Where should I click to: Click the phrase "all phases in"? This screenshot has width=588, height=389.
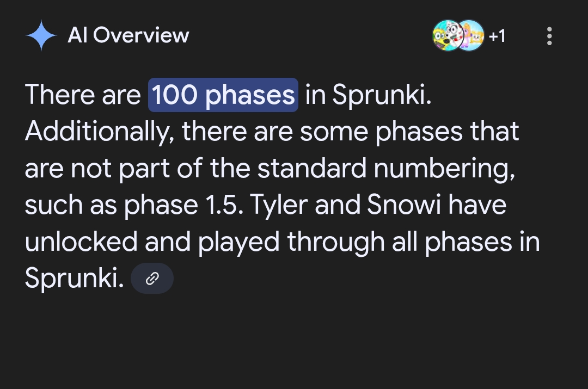[465, 242]
